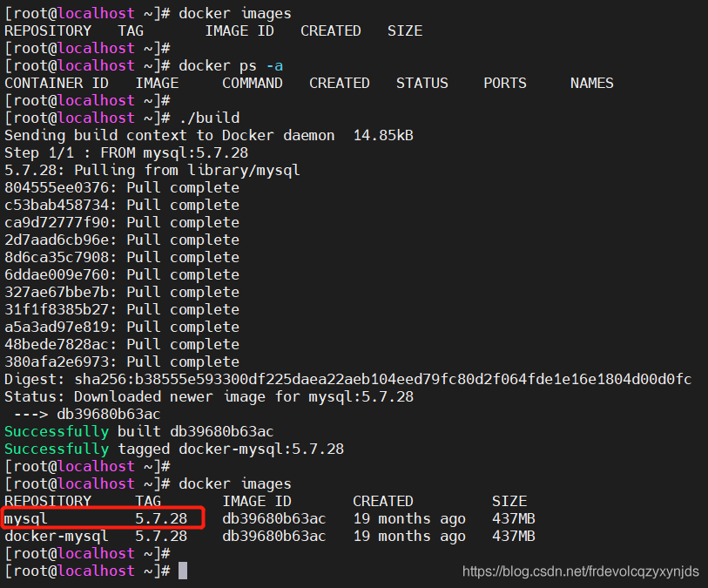Click 'PORTS' column header

pyautogui.click(x=505, y=84)
